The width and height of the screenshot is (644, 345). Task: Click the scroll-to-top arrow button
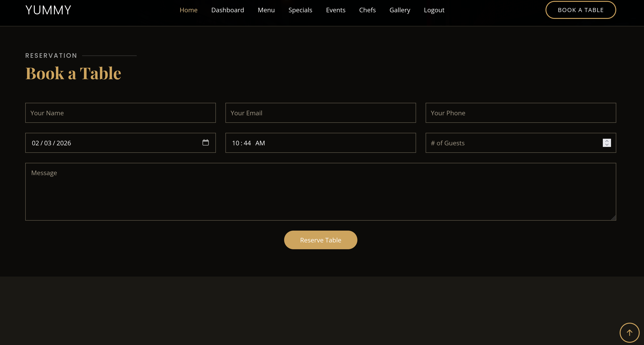coord(629,332)
